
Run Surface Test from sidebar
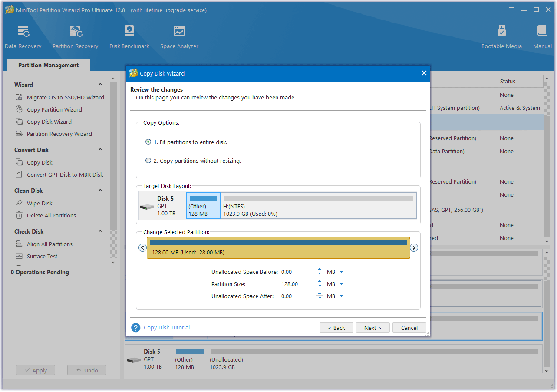[x=36, y=256]
